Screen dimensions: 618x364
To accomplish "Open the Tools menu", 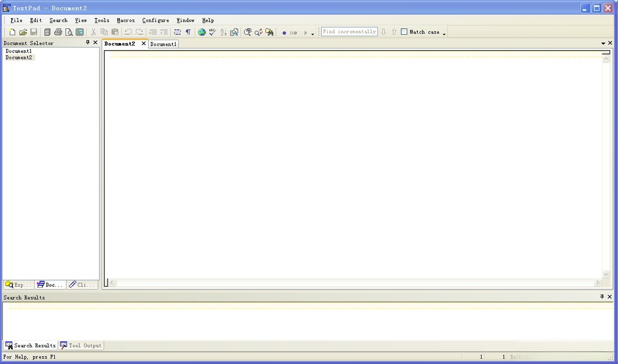I will (102, 20).
